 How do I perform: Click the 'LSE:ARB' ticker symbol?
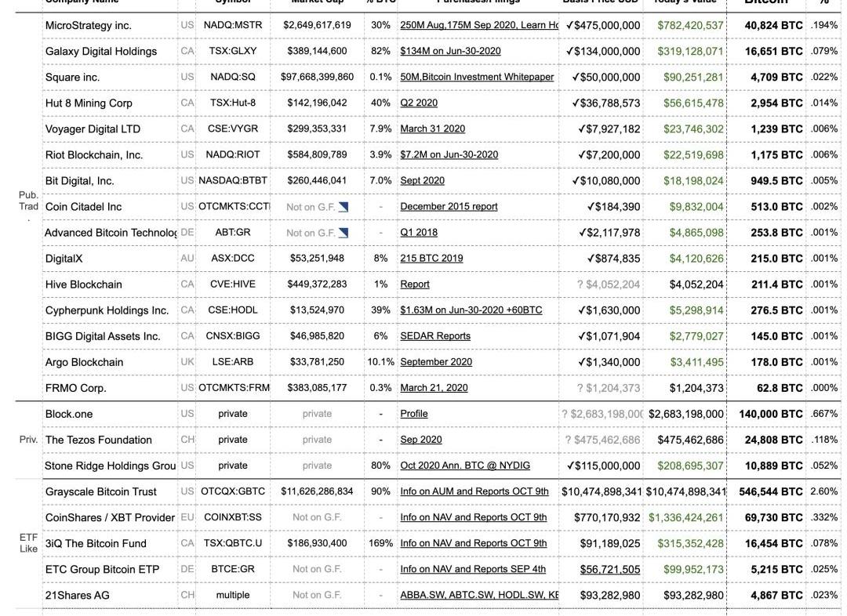tap(233, 362)
